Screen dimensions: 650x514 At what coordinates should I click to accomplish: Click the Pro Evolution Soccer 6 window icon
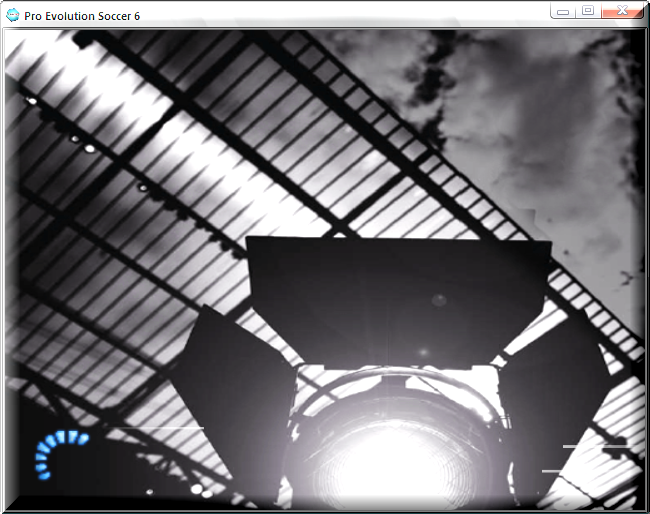pos(13,16)
